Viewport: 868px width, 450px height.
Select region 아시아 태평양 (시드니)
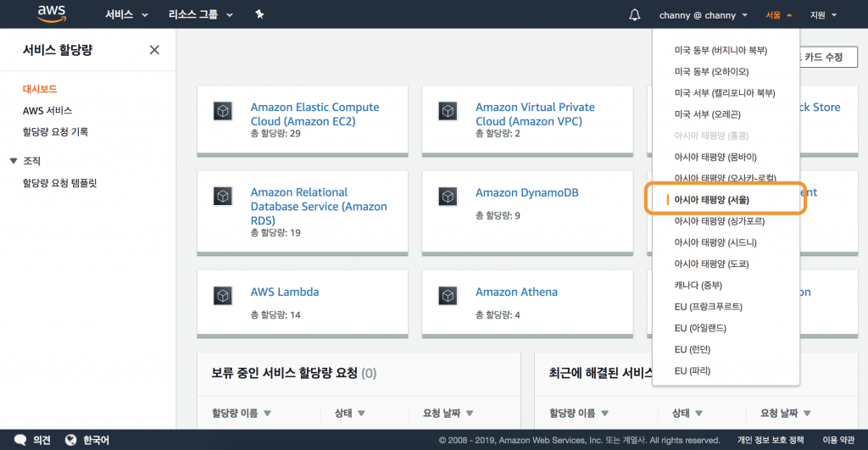click(x=715, y=242)
